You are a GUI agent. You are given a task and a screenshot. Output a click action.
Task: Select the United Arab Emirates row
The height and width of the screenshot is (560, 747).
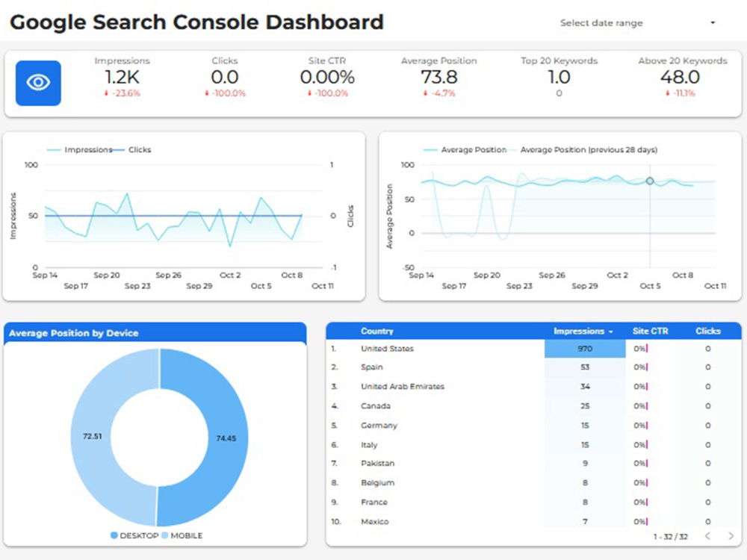(533, 387)
